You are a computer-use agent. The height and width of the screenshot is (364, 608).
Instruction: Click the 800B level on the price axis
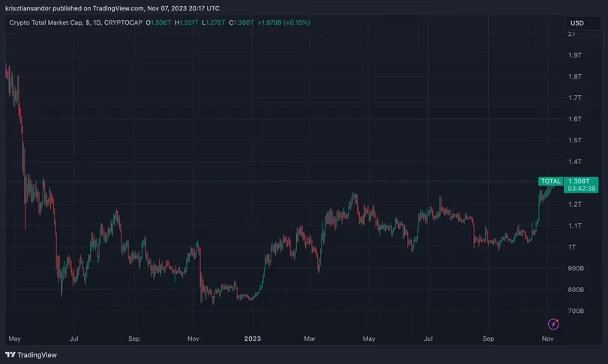tap(576, 290)
